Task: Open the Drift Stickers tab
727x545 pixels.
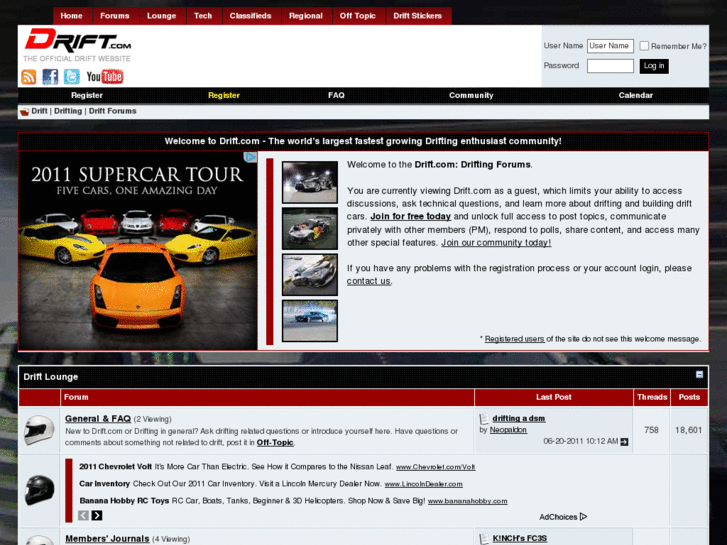Action: 418,16
